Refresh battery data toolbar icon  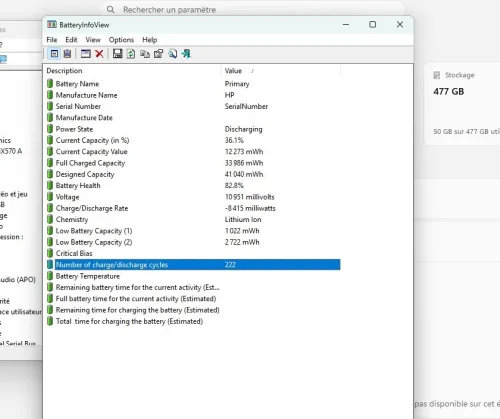click(x=131, y=54)
